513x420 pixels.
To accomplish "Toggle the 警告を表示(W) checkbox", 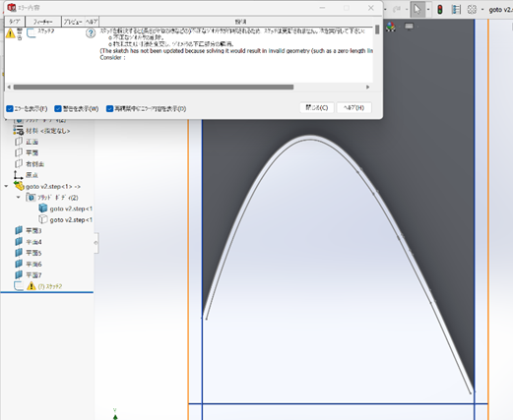I will click(x=58, y=108).
